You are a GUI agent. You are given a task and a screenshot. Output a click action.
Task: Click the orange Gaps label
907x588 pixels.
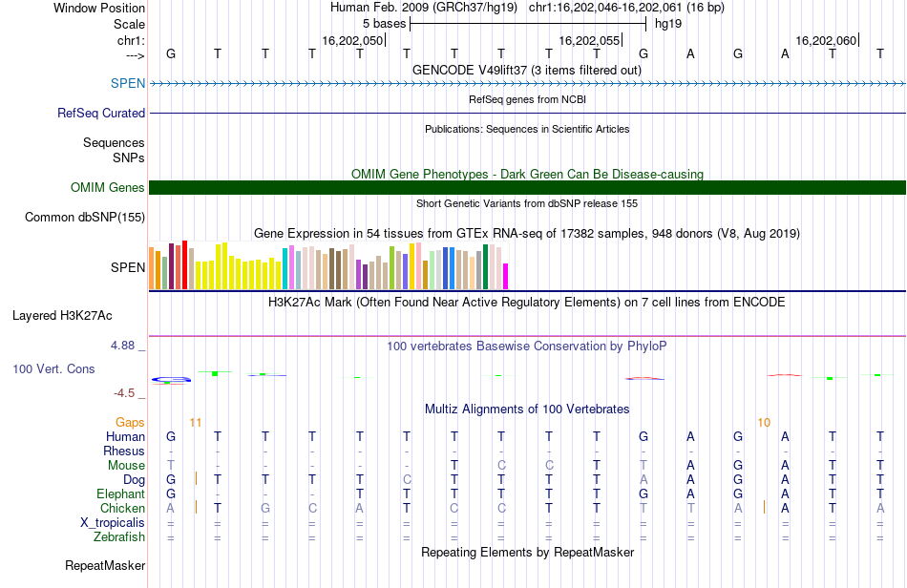(130, 423)
